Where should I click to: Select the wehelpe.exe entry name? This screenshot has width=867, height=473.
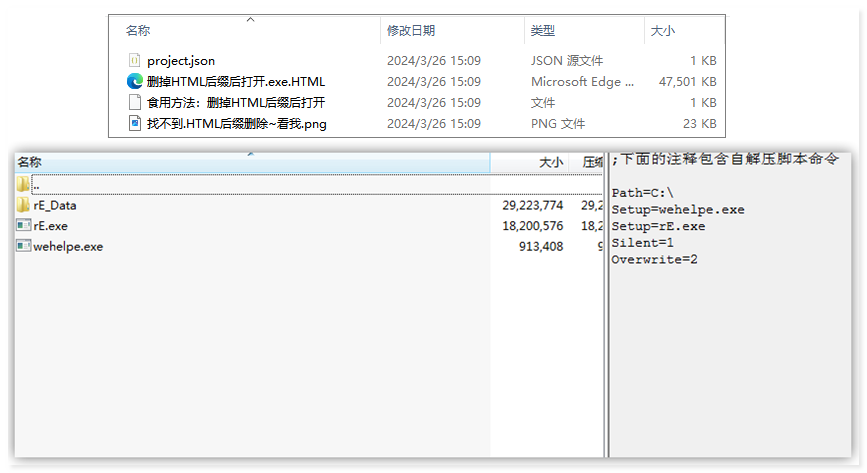(x=68, y=246)
